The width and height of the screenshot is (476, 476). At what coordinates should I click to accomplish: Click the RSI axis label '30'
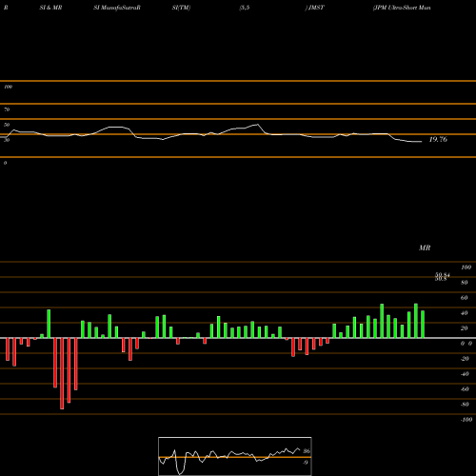pos(7,140)
